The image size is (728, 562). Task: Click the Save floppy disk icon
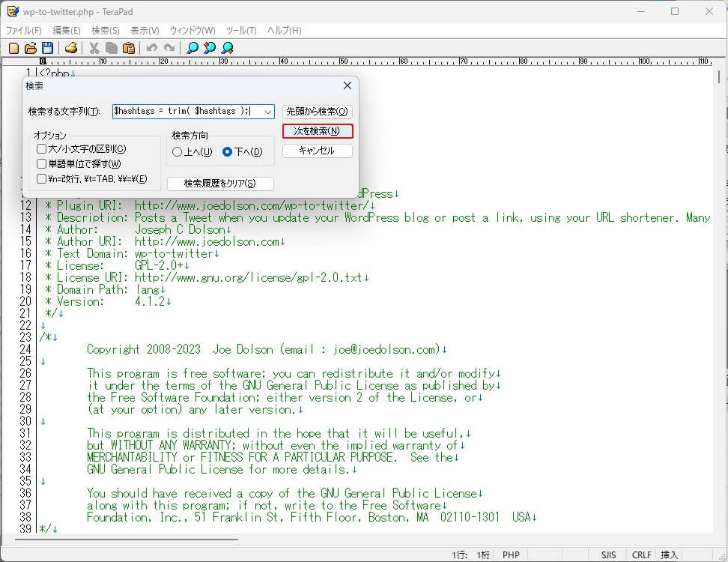coord(47,48)
